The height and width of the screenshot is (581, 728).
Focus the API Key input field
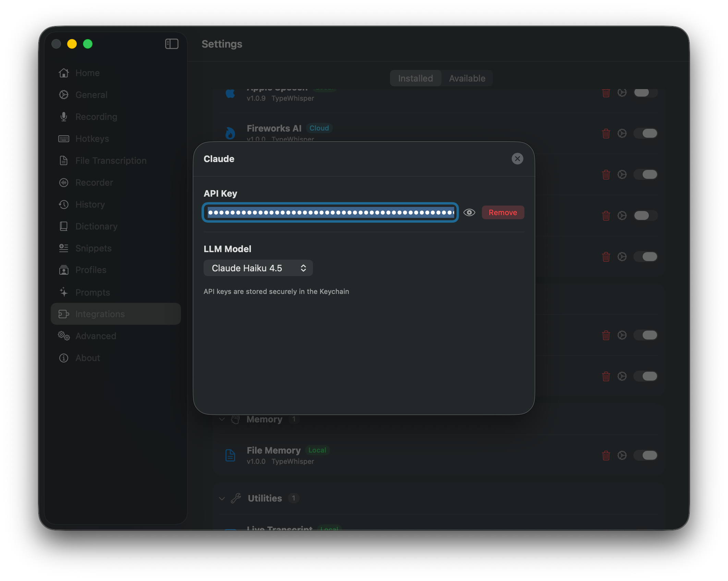(330, 212)
